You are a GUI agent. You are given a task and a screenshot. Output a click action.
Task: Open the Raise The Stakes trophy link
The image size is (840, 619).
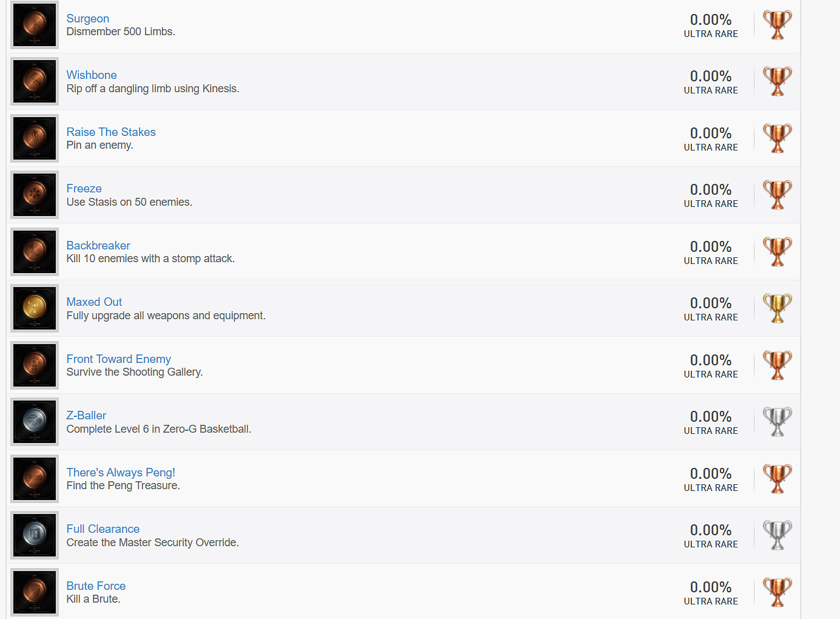111,132
